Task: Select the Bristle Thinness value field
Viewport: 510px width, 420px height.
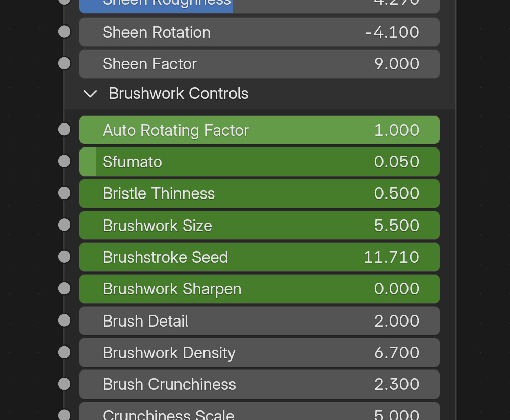Action: (x=259, y=193)
